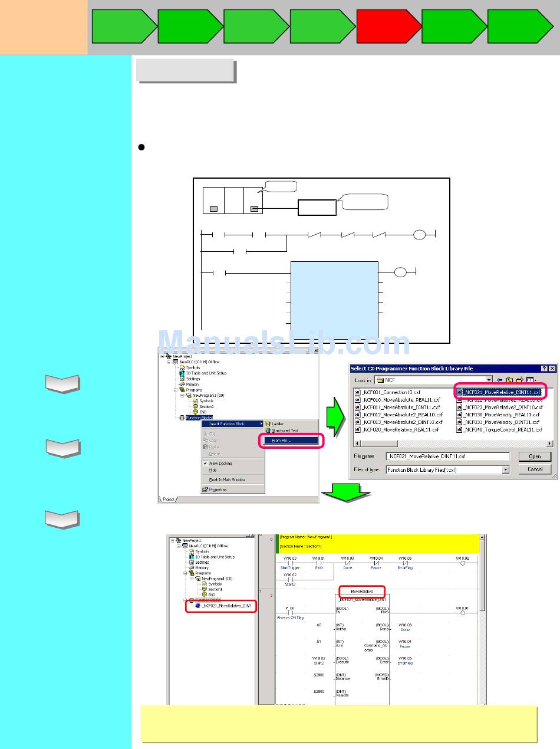Screen dimensions: 560x749
Task: Select _NCF021_MoveRelative_DINT in the project tree
Action: [226, 606]
